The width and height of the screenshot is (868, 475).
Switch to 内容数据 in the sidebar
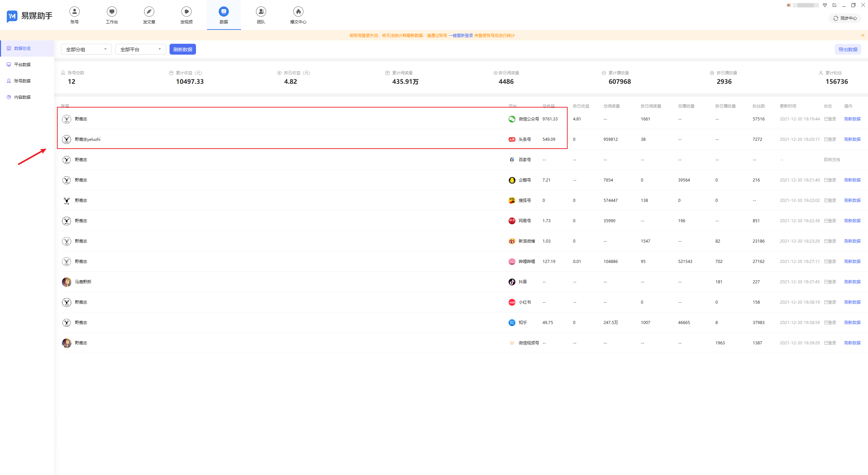(x=22, y=97)
